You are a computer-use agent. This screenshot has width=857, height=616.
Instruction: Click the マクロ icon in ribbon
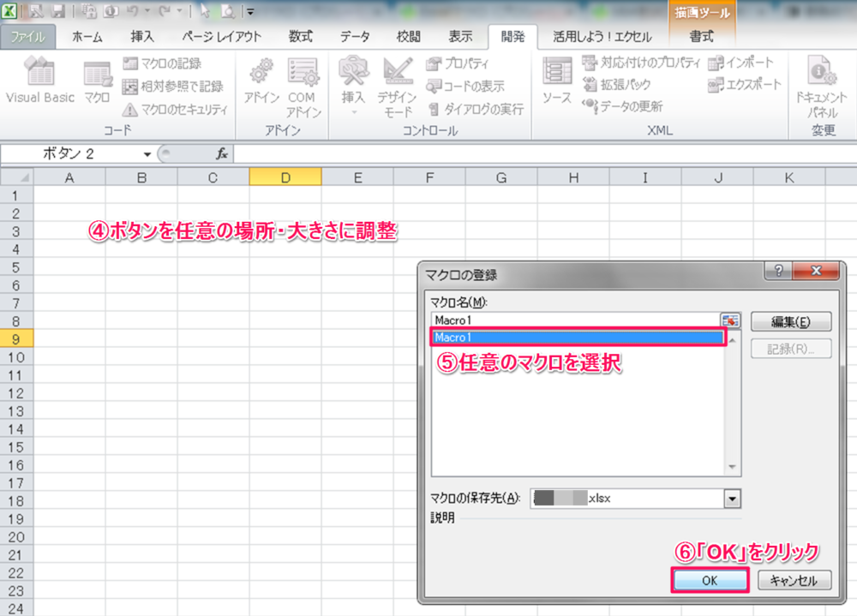(x=97, y=82)
